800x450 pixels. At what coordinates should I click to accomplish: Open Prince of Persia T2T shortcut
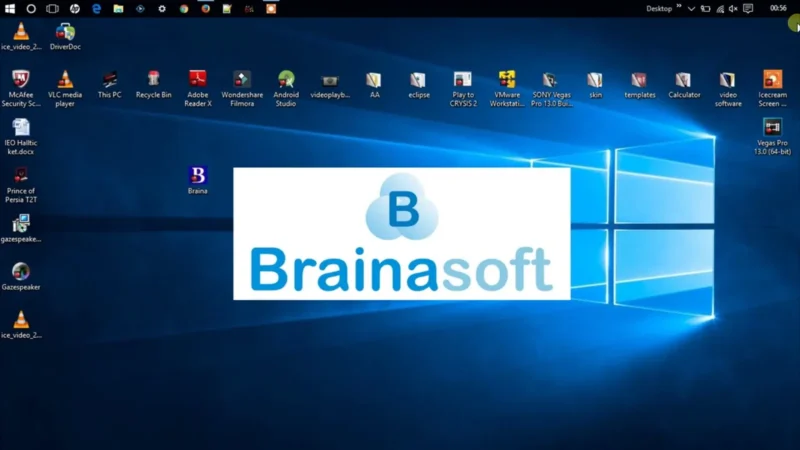[20, 185]
